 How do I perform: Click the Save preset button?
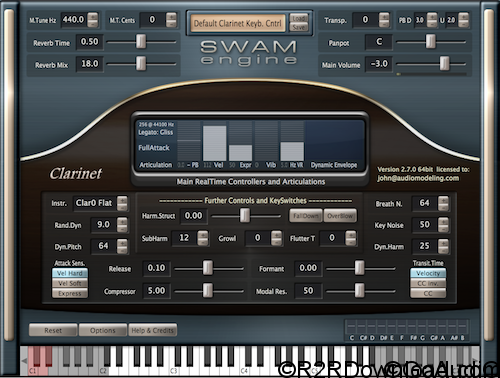click(299, 27)
